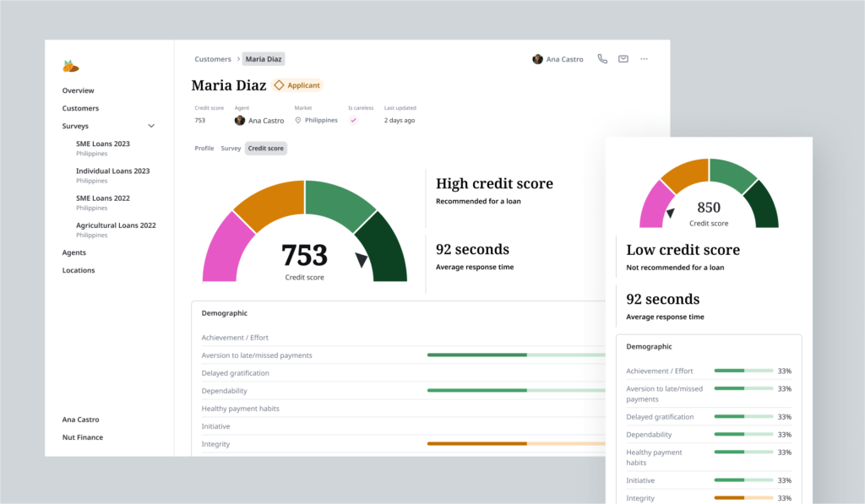This screenshot has width=865, height=504.
Task: Click Ana Castro avatar in header
Action: point(537,59)
